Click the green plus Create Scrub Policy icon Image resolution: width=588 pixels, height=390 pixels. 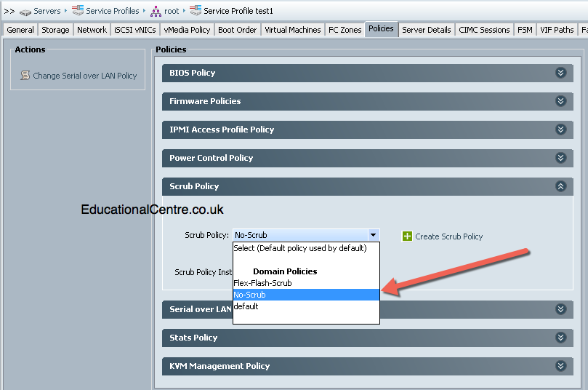tap(407, 236)
